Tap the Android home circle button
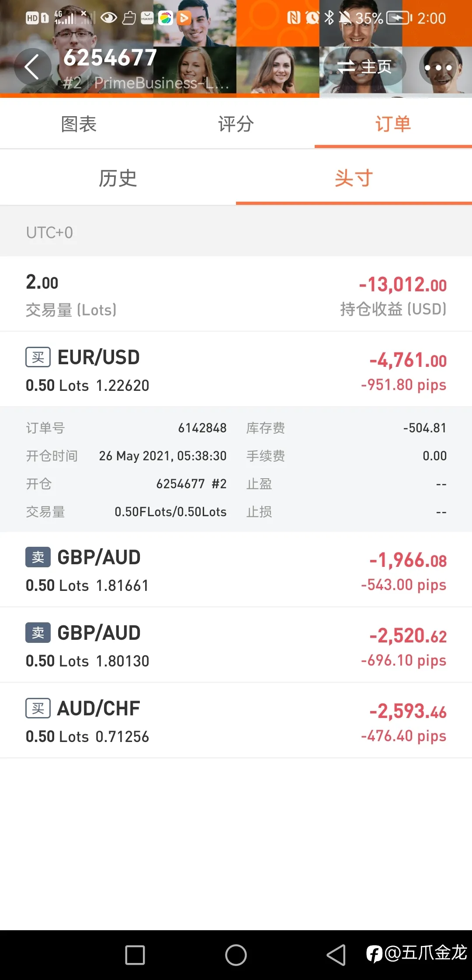Image resolution: width=472 pixels, height=980 pixels. click(236, 955)
